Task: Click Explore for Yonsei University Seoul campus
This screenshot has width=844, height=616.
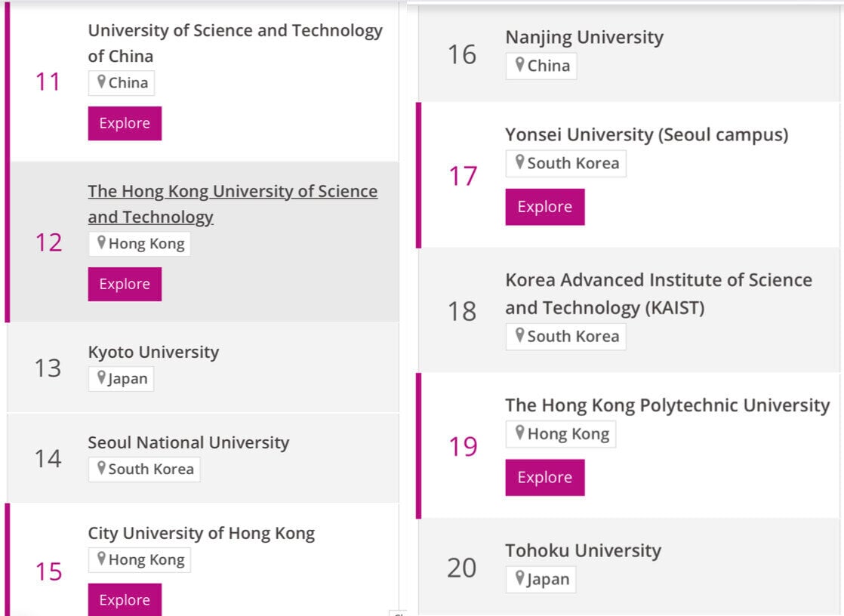Action: tap(545, 207)
